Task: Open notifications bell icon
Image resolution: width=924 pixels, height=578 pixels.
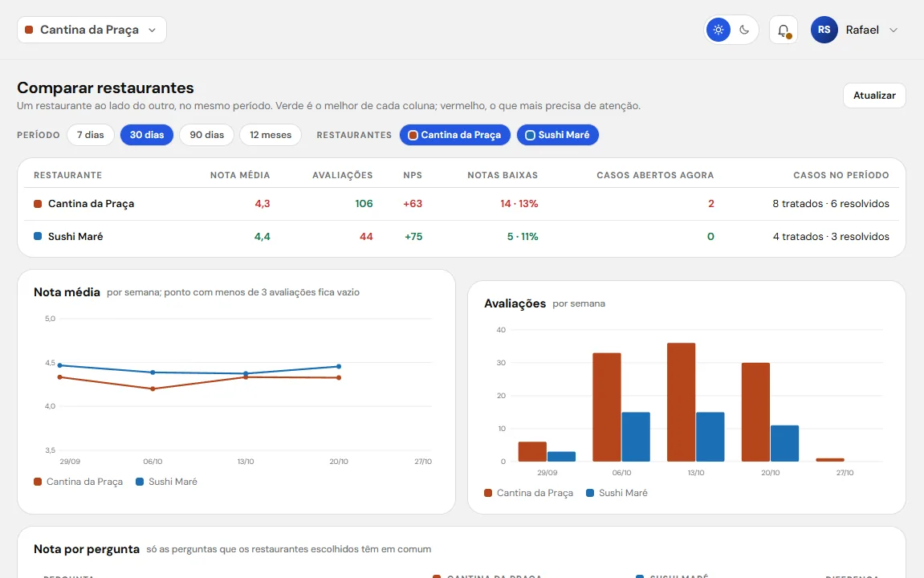Action: 784,30
